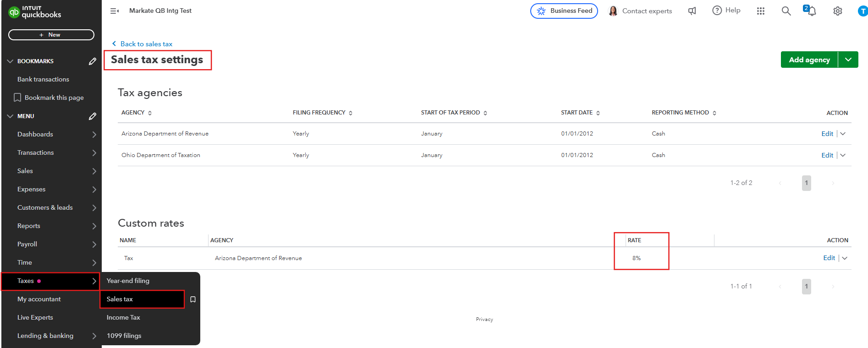Open Live Experts in the sidebar

[35, 317]
